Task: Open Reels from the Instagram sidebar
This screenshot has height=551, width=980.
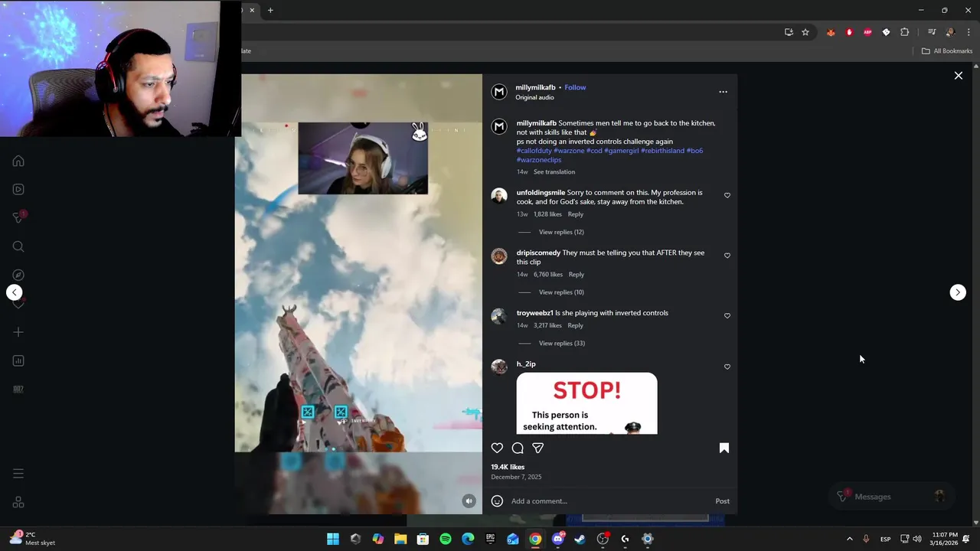Action: (18, 189)
